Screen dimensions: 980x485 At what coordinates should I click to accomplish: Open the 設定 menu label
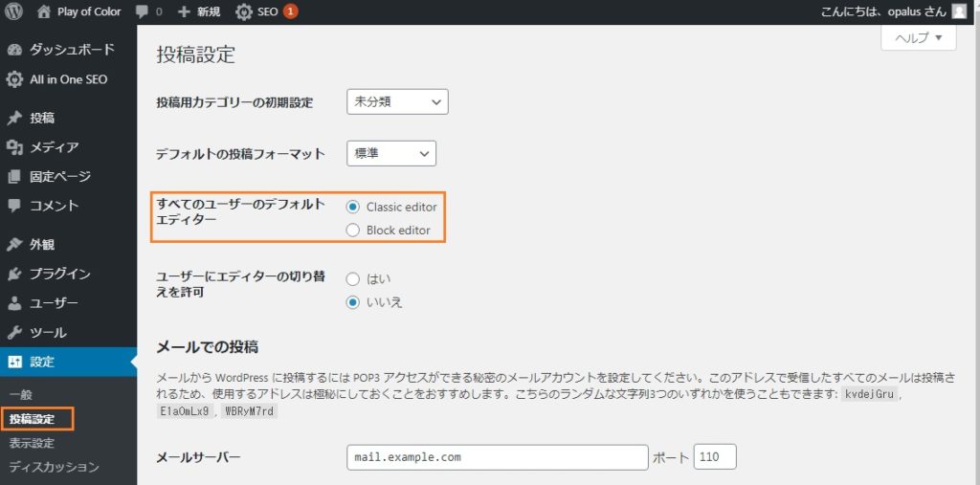point(42,362)
